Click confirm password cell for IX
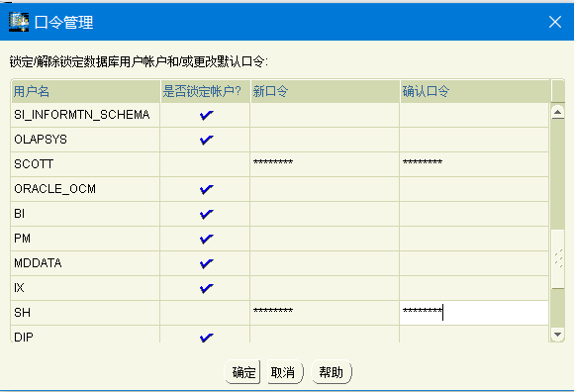The width and height of the screenshot is (574, 392). [x=474, y=288]
